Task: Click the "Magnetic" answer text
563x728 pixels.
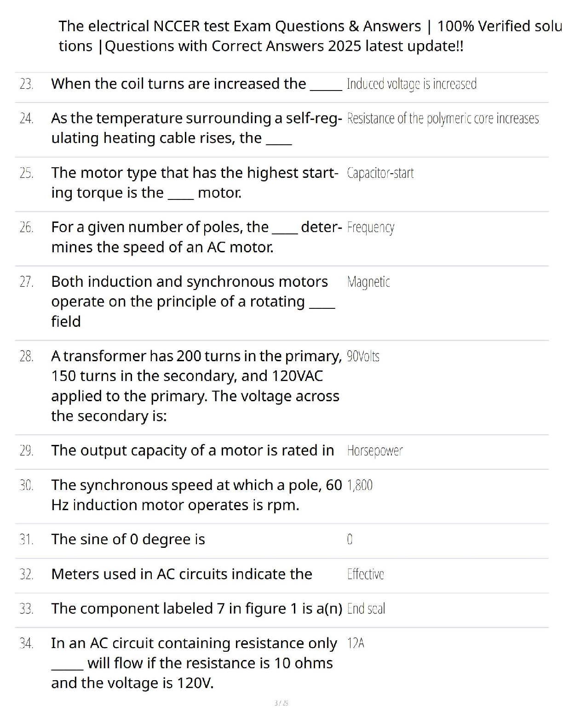Action: point(368,282)
